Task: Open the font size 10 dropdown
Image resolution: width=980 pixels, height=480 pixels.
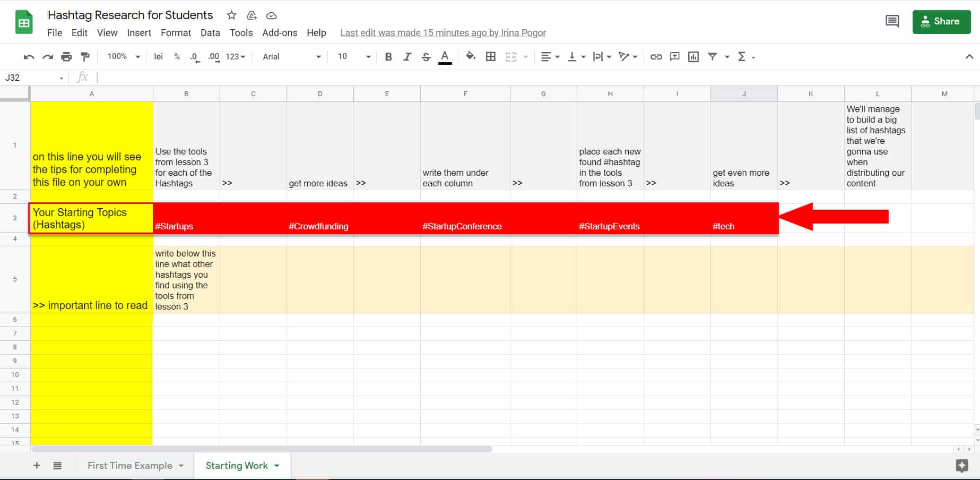Action: point(354,57)
